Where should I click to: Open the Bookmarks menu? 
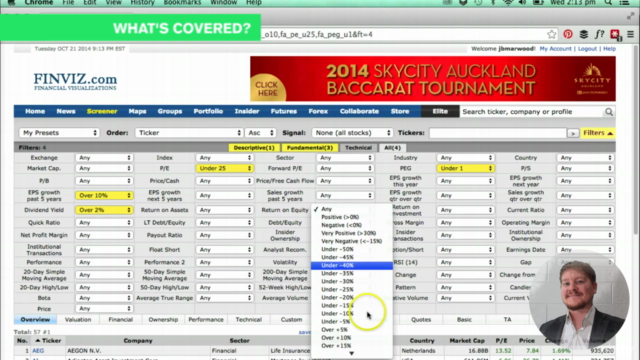[182, 2]
